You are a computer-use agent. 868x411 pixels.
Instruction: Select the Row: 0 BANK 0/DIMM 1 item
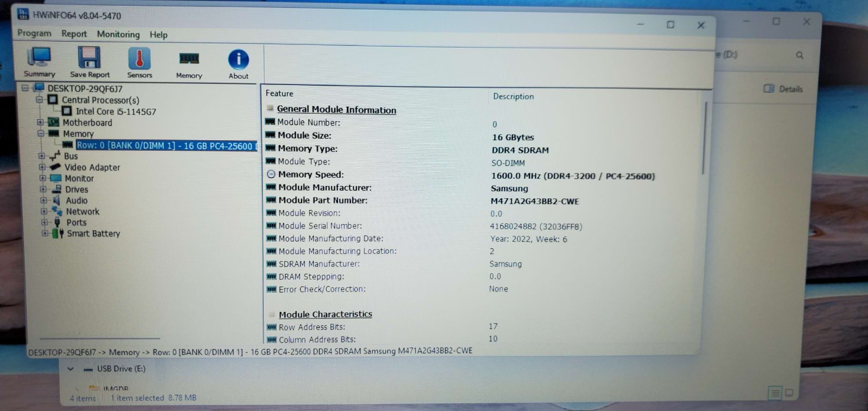(166, 146)
